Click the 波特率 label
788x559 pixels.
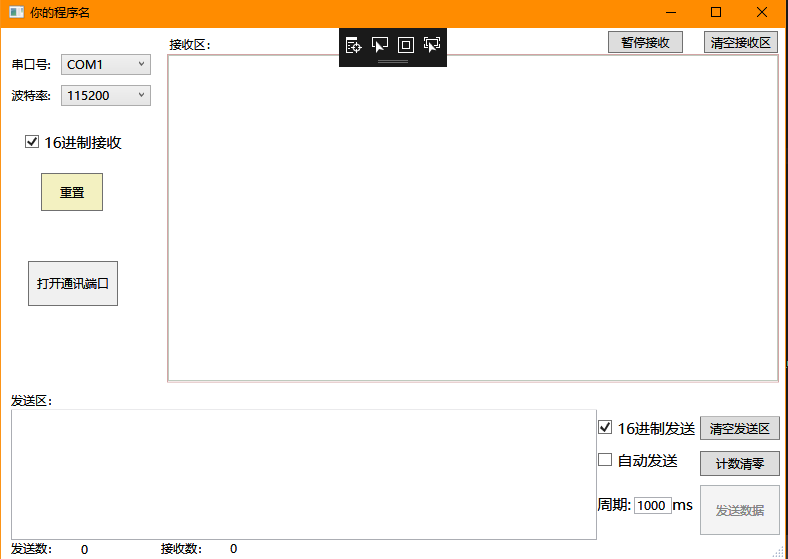[31, 96]
